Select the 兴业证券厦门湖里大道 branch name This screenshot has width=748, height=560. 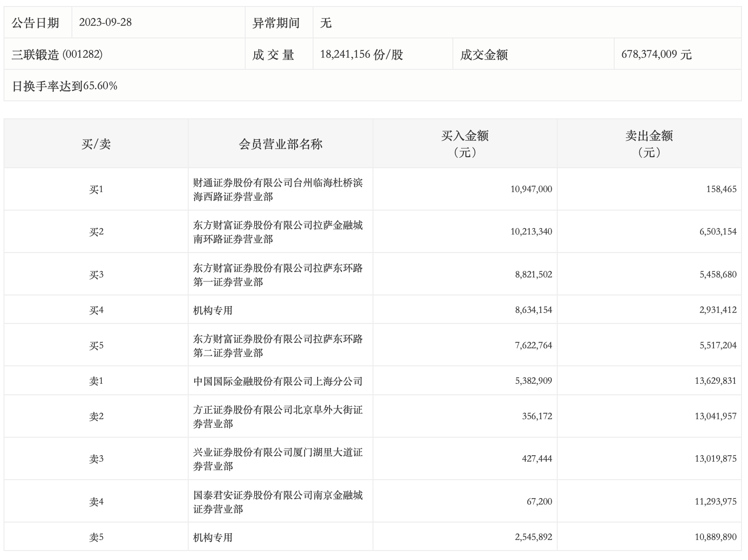[278, 459]
